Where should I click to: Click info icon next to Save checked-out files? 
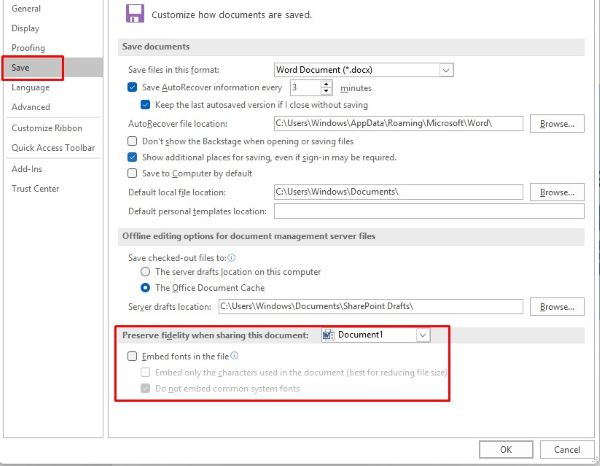(232, 257)
